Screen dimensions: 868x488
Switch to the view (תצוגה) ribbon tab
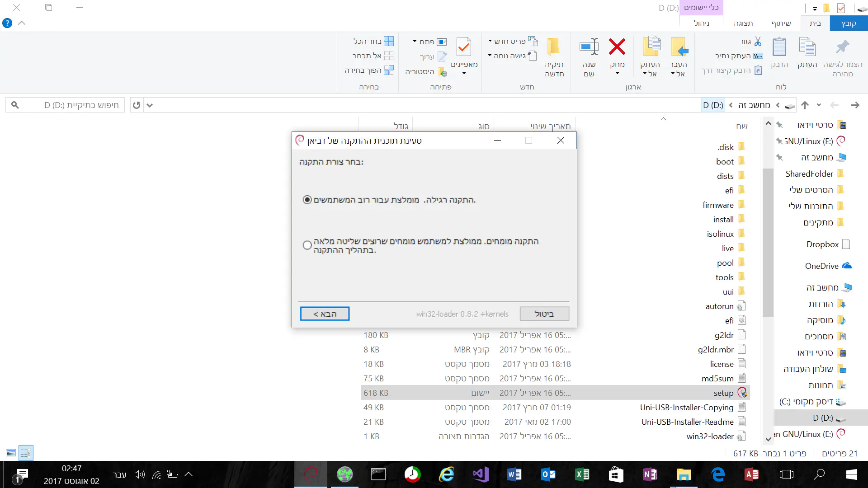(743, 23)
